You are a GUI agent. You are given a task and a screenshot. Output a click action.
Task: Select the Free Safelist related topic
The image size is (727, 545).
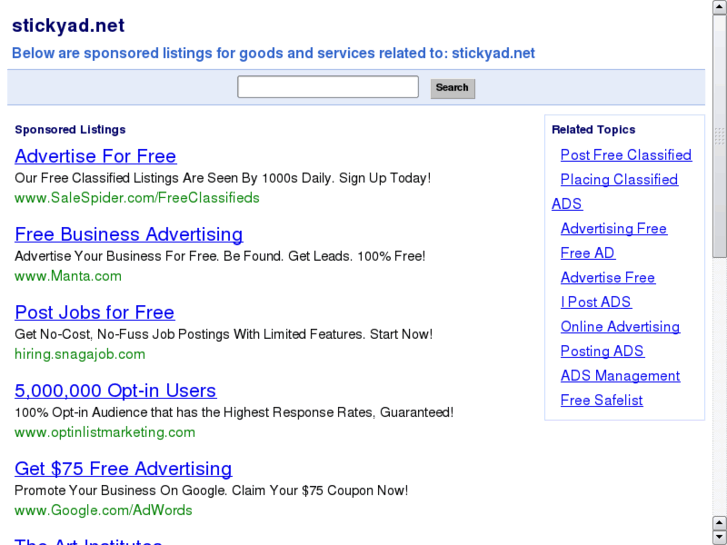602,400
